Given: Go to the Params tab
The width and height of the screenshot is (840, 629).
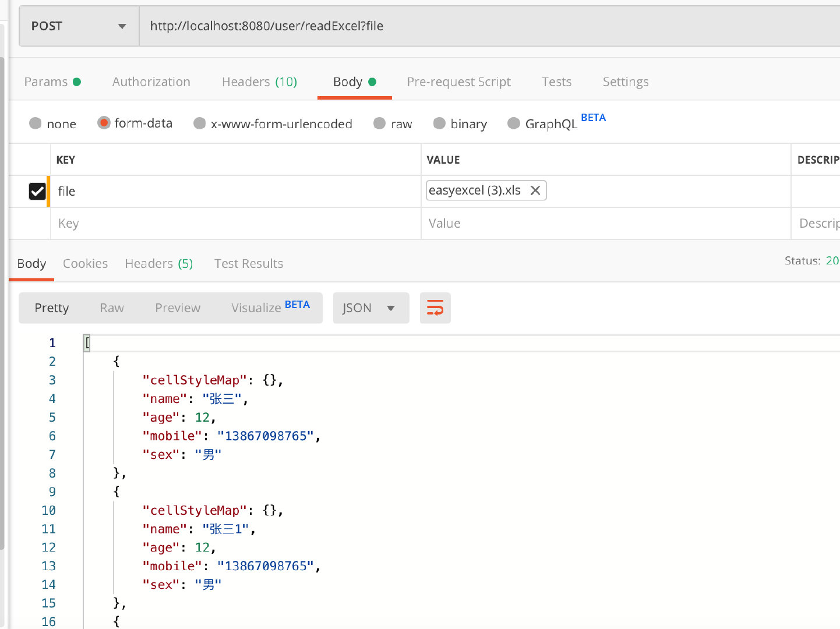Looking at the screenshot, I should [46, 82].
